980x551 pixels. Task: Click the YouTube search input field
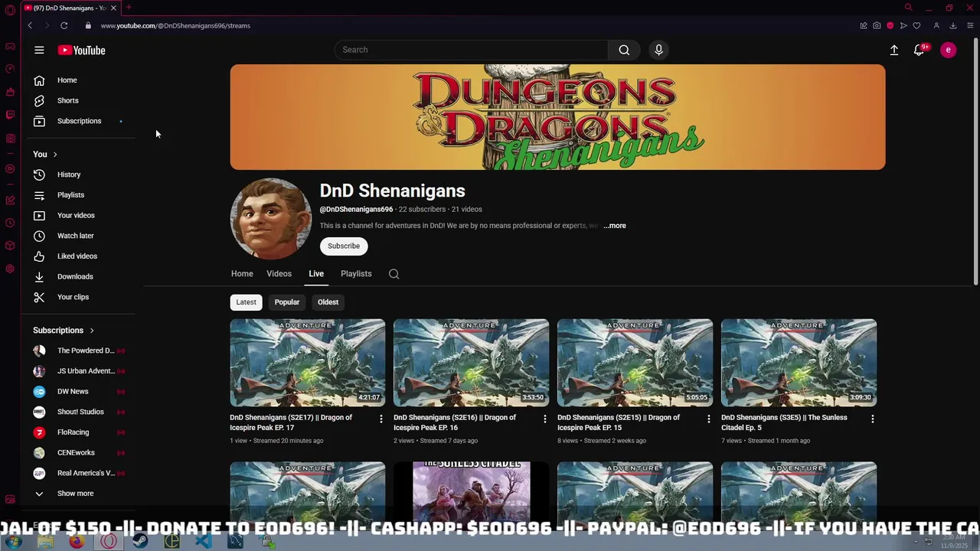471,50
